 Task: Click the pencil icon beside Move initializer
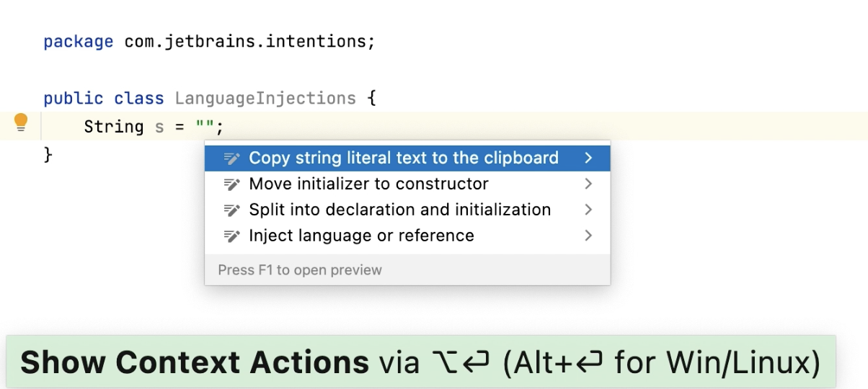coord(231,184)
